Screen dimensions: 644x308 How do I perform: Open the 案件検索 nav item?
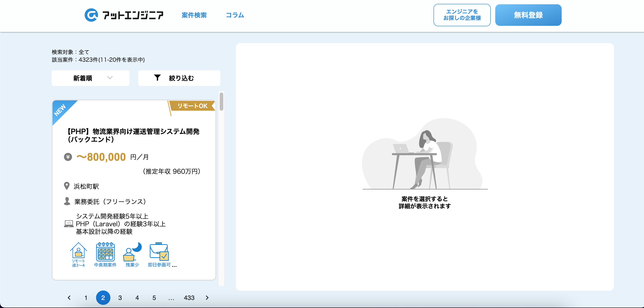coord(194,15)
